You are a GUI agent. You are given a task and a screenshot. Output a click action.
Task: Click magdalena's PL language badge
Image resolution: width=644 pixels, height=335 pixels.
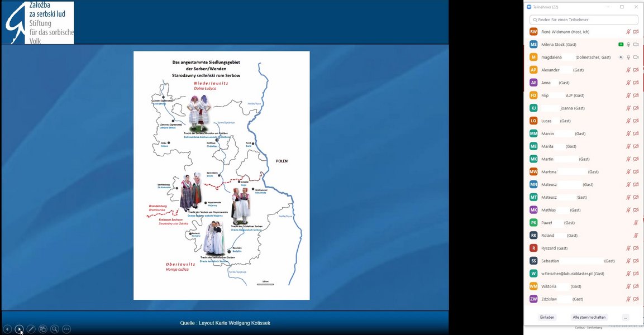click(x=621, y=58)
